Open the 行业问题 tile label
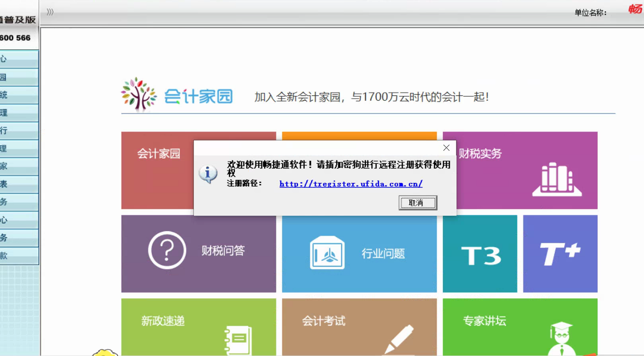The image size is (644, 356). [383, 254]
